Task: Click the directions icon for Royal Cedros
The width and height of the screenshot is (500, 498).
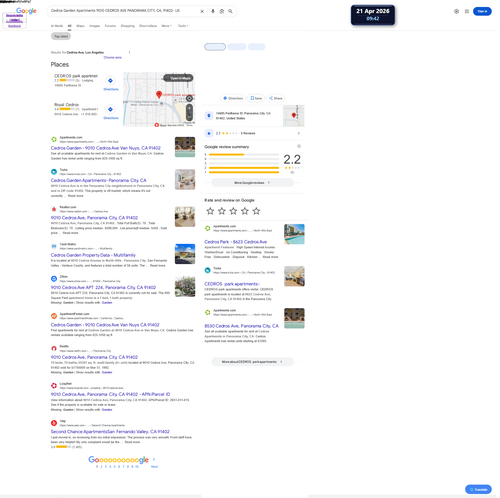Action: click(x=110, y=109)
